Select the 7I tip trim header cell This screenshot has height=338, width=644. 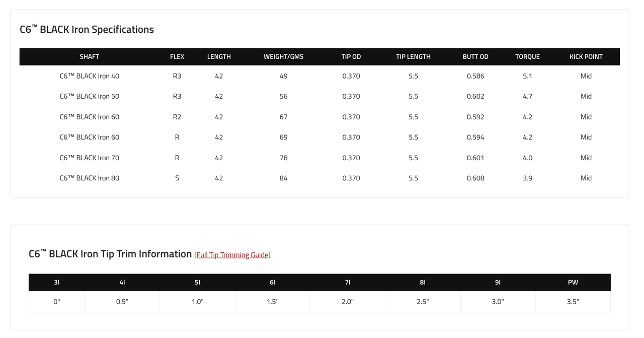point(348,283)
